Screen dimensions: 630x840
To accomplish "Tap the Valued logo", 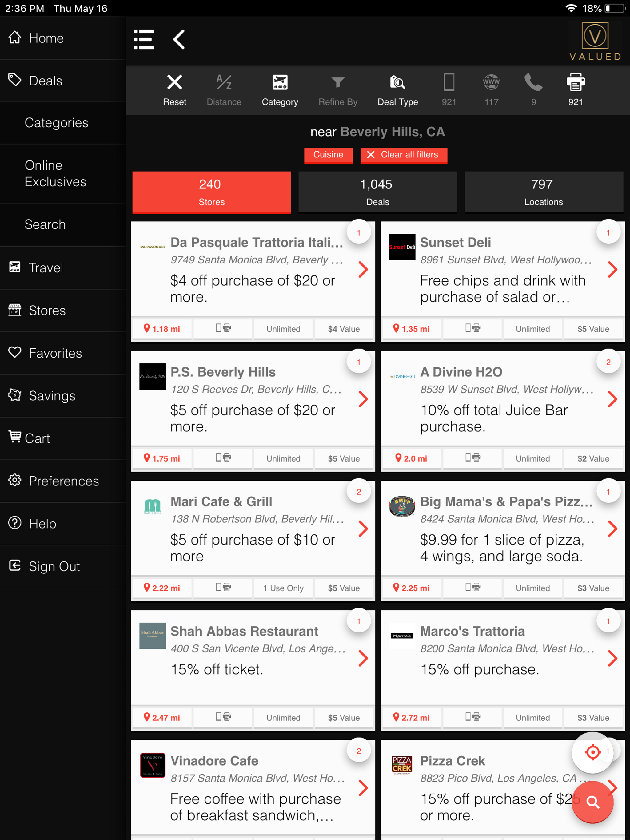I will (595, 42).
